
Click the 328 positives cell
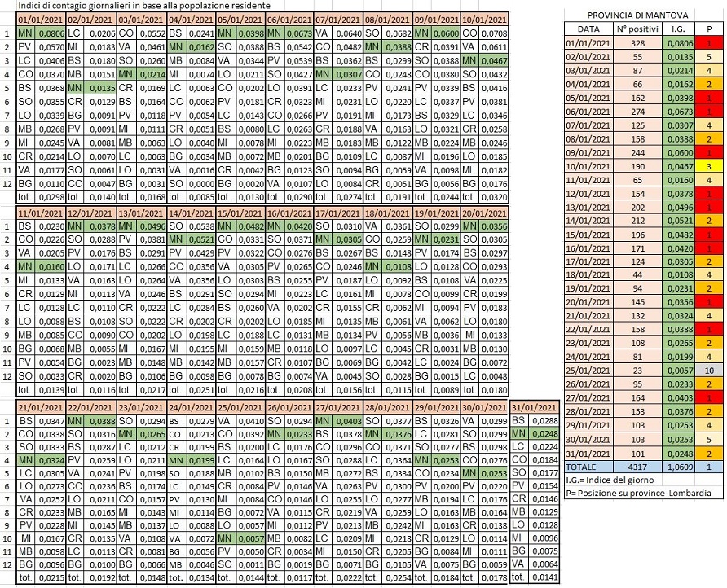[x=637, y=43]
